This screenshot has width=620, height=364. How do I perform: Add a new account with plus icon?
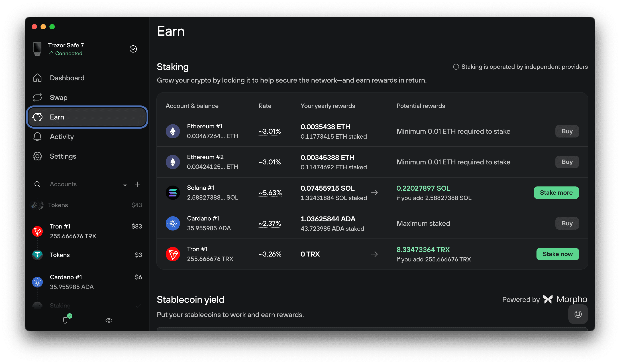(138, 184)
